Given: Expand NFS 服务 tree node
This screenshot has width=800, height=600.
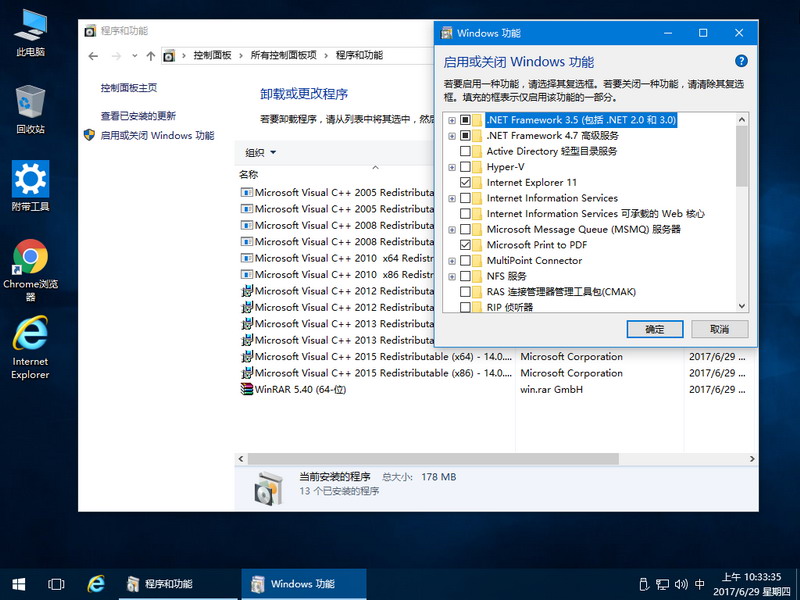Looking at the screenshot, I should click(452, 277).
